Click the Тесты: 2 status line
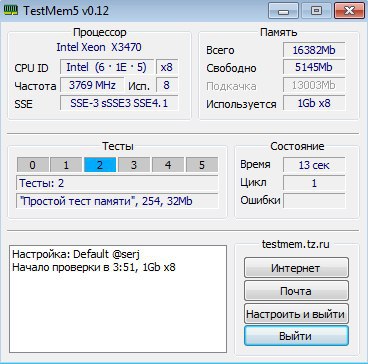The width and height of the screenshot is (368, 364). click(117, 183)
